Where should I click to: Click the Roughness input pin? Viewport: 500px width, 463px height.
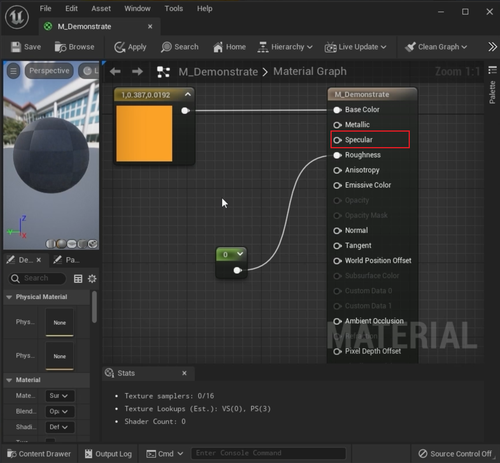(x=337, y=155)
